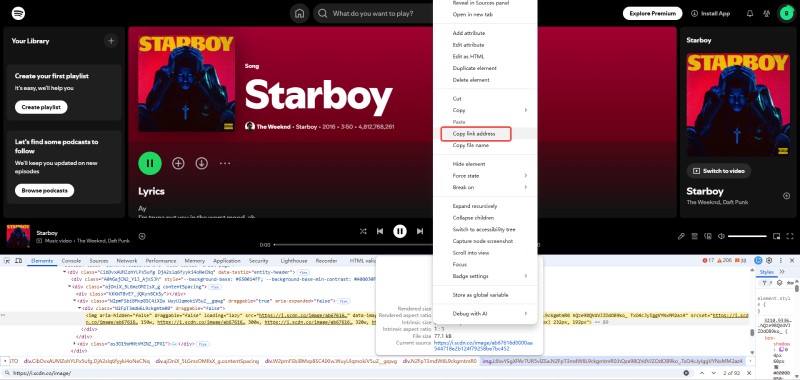Open the Queue icon
800x380 pixels.
694,236
